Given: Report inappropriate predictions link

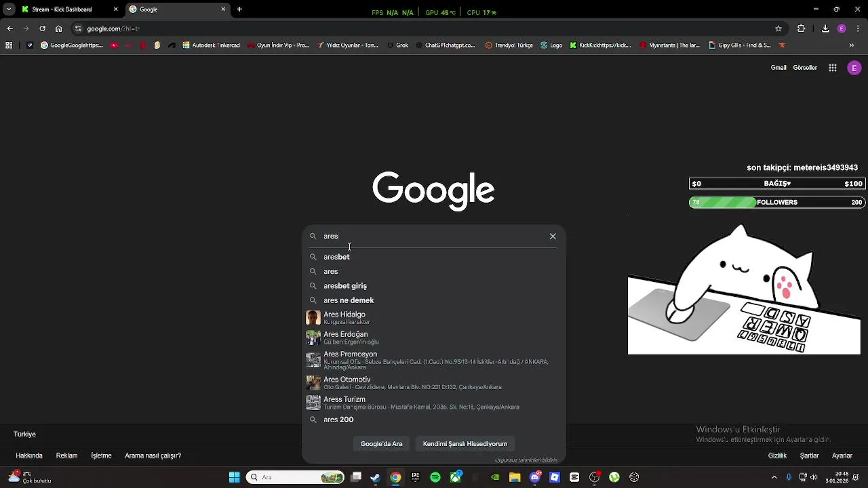Looking at the screenshot, I should click(526, 460).
